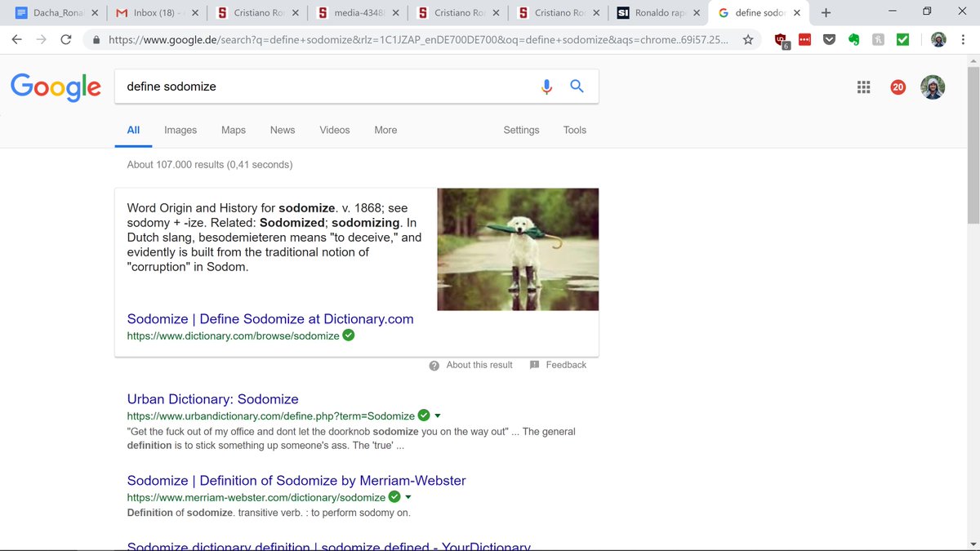Open the Merriam-Webster definition result

pos(296,481)
